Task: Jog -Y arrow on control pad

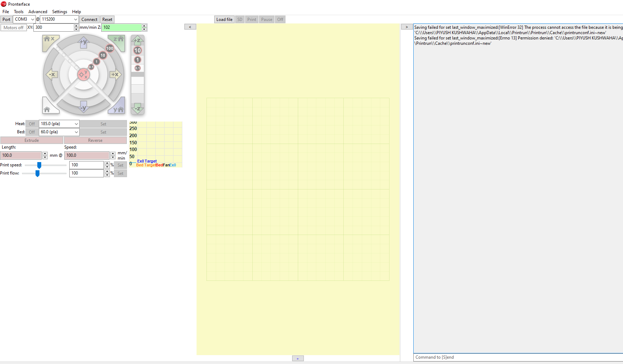Action: (84, 107)
